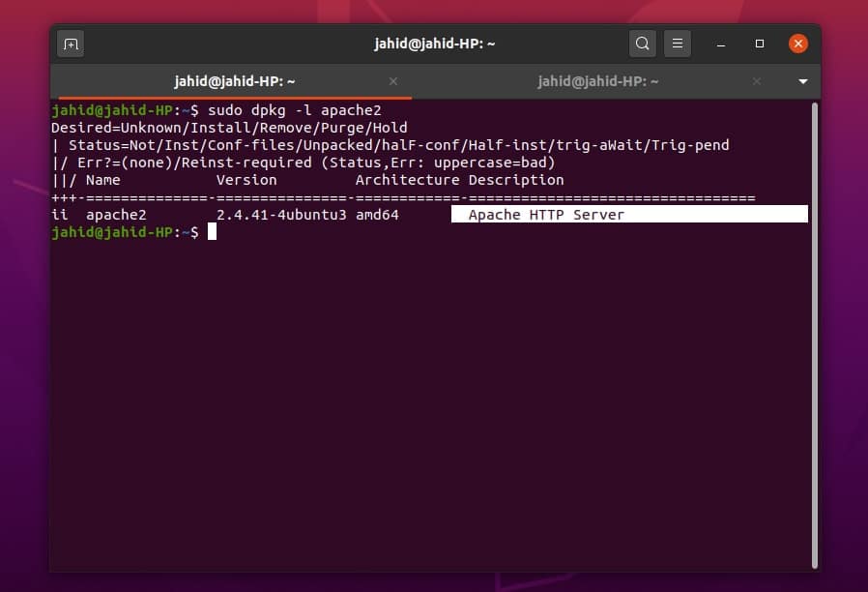Switch to the first jahid@jahid-HP tab
Viewport: 868px width, 592px height.
point(235,81)
